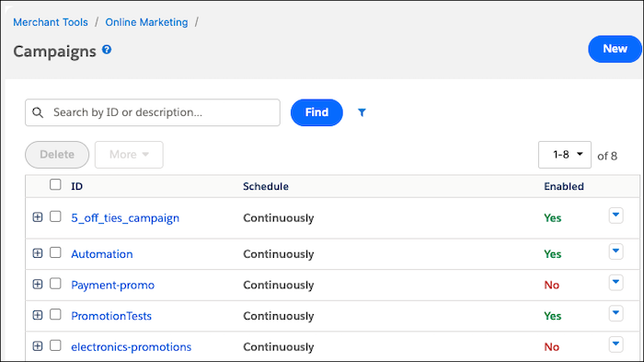Select No status of Payment-promo
This screenshot has height=362, width=644.
click(x=552, y=285)
